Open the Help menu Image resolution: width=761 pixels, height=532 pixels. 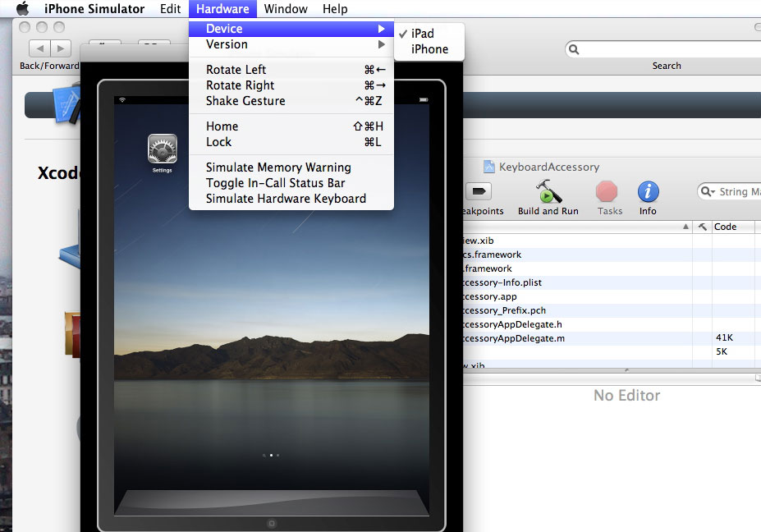[335, 9]
